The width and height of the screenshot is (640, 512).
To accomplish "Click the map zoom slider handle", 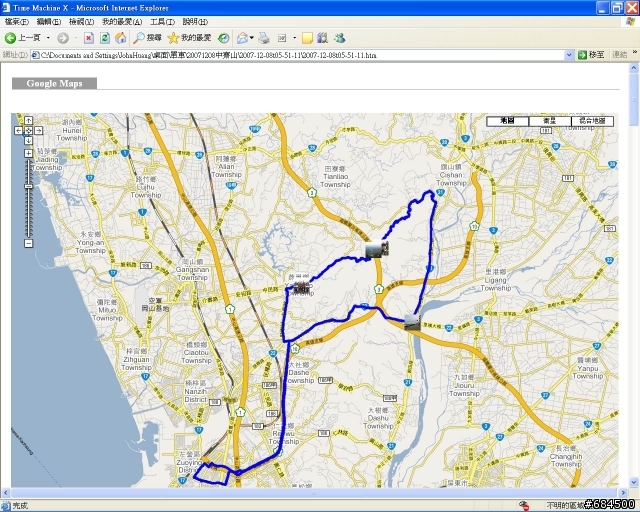I will click(29, 187).
